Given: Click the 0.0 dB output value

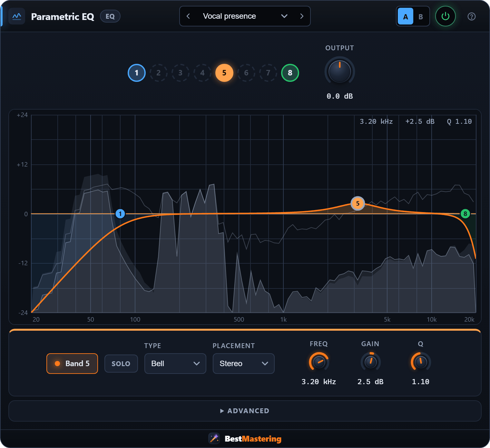Looking at the screenshot, I should (x=340, y=96).
